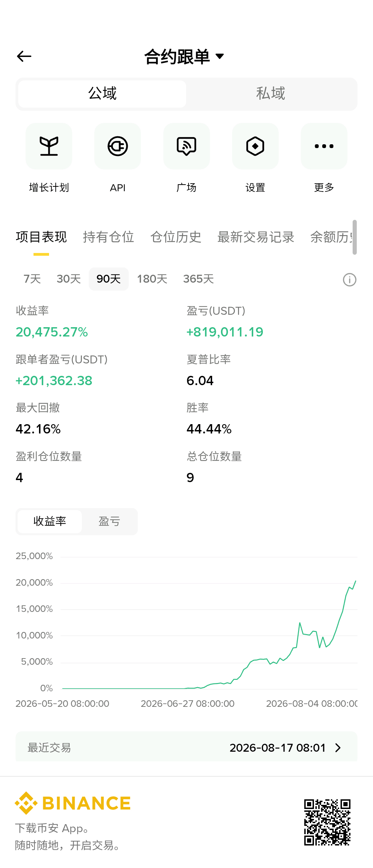This screenshot has height=868, width=373.
Task: Select the partially visible 余额历史 tab
Action: coord(331,237)
